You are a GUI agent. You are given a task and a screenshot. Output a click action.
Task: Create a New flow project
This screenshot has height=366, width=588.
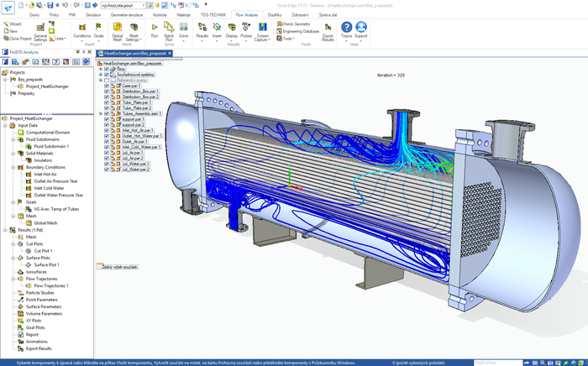click(x=10, y=31)
